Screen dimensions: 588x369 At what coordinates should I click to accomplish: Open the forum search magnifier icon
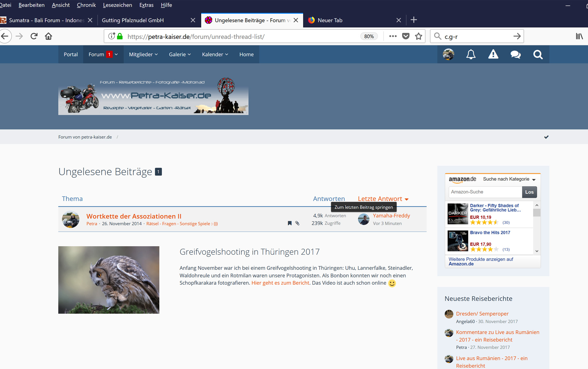pos(538,54)
